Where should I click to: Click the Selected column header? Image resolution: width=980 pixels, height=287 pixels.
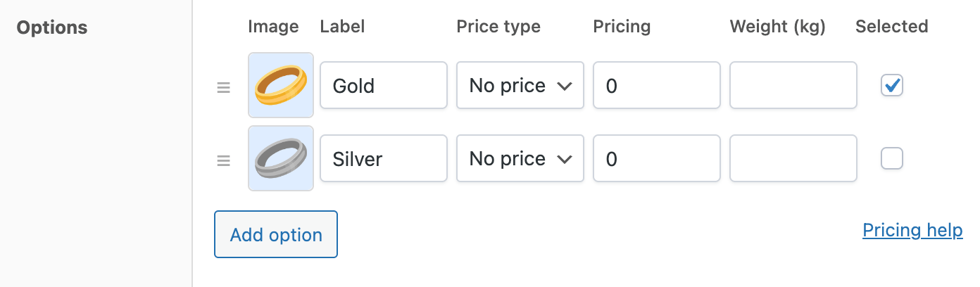pyautogui.click(x=891, y=27)
